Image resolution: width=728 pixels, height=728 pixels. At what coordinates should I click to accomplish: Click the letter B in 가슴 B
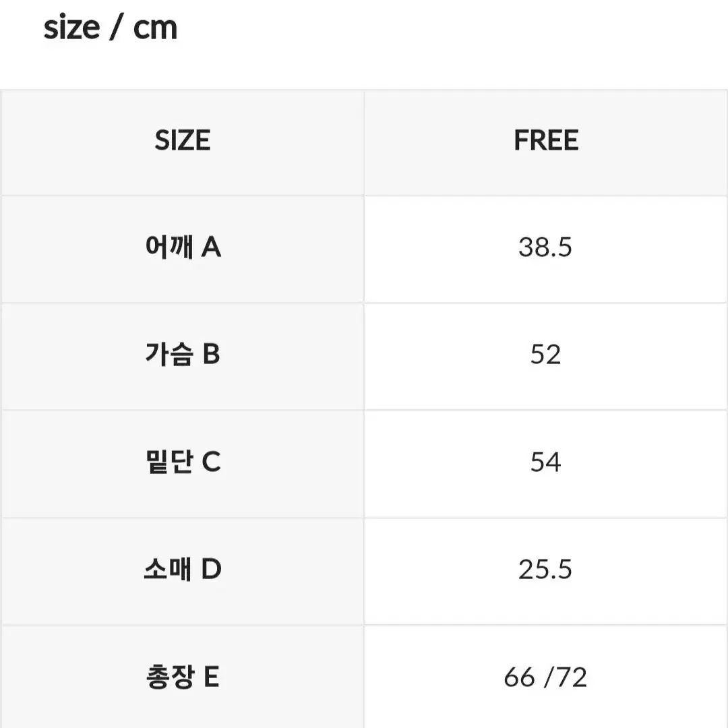click(211, 355)
